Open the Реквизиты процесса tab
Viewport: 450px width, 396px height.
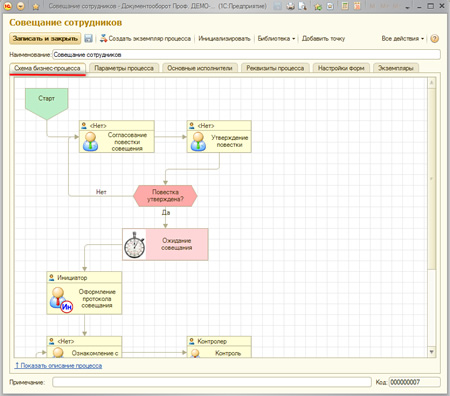(275, 68)
